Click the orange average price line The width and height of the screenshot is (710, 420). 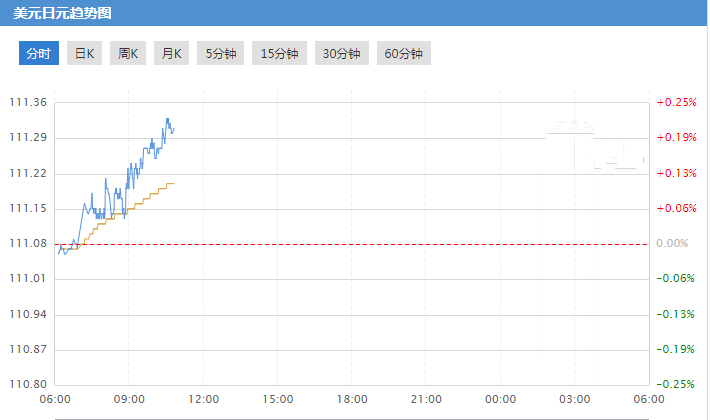click(150, 195)
